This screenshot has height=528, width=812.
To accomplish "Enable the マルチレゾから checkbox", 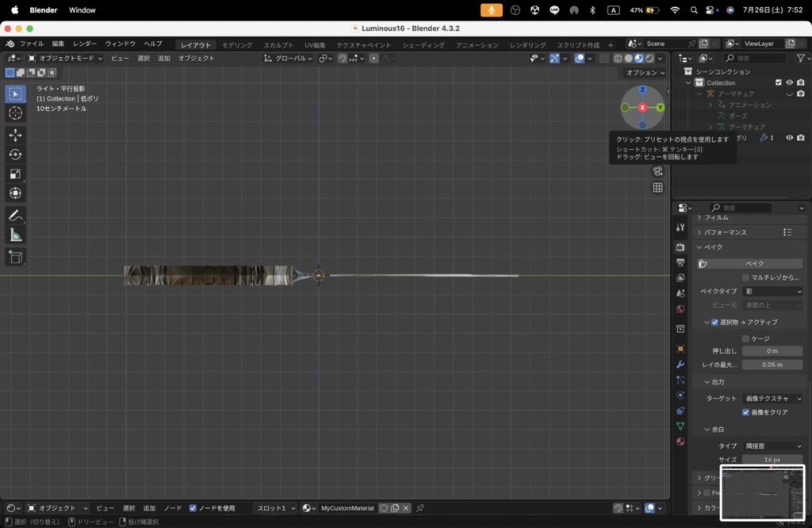I will point(745,277).
